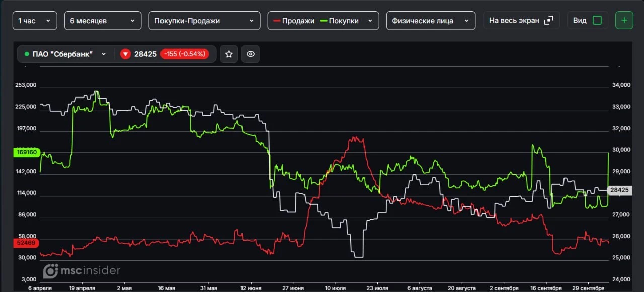Expand the "Покупки-Продажи" indicator dropdown
Image resolution: width=644 pixels, height=292 pixels.
tap(204, 21)
